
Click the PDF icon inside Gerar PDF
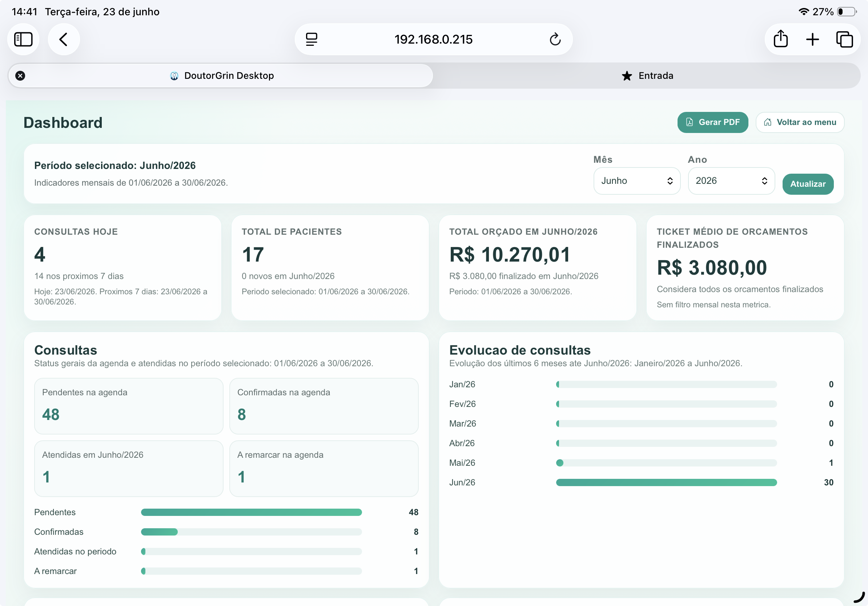click(690, 122)
